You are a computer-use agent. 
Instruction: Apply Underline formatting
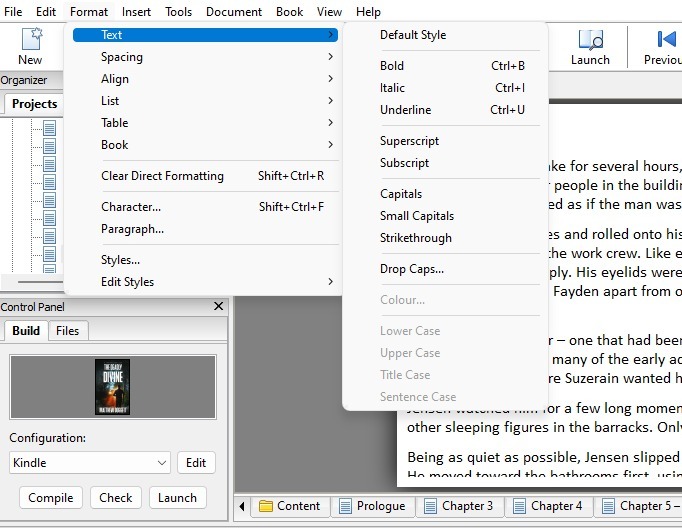(445, 110)
